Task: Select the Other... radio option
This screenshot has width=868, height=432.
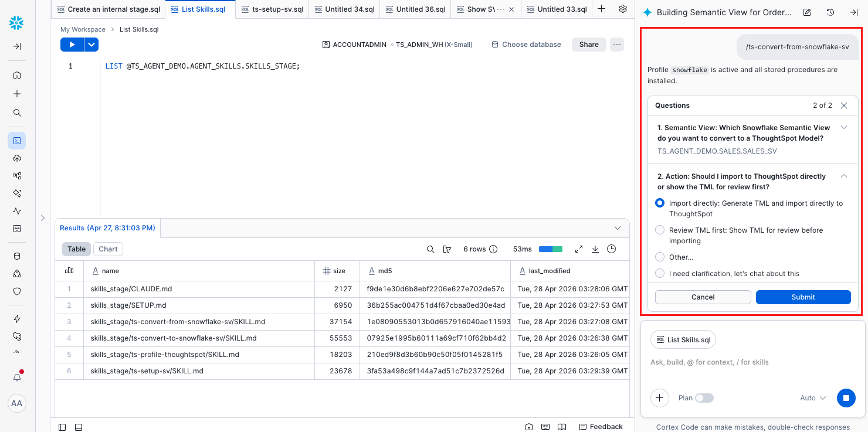Action: [x=660, y=257]
